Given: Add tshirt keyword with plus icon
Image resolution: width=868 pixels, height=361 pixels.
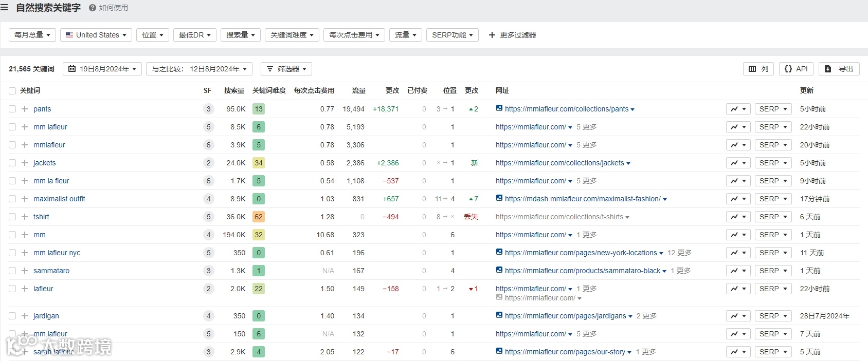Looking at the screenshot, I should pos(25,217).
